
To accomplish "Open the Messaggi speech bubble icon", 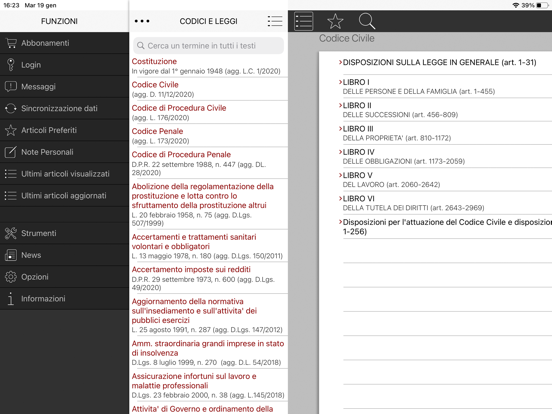I will click(x=11, y=87).
